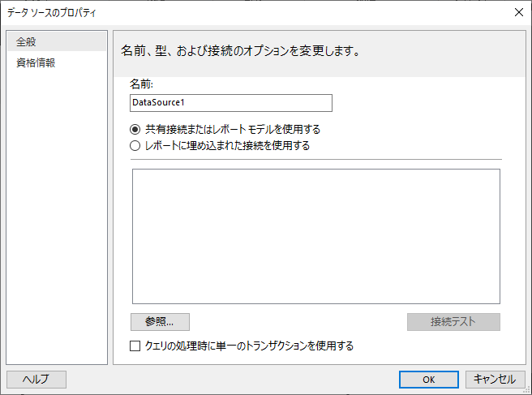
Task: Click the text label of the 埋め込まれた接続 option
Action: 227,146
